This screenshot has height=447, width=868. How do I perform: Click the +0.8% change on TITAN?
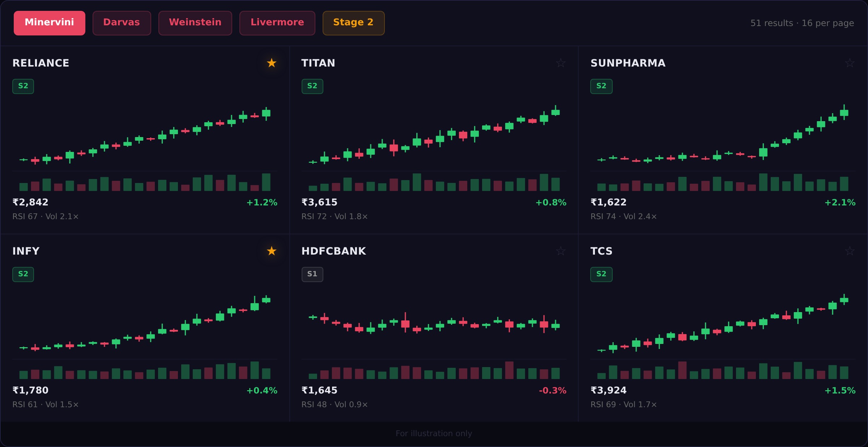(x=551, y=203)
